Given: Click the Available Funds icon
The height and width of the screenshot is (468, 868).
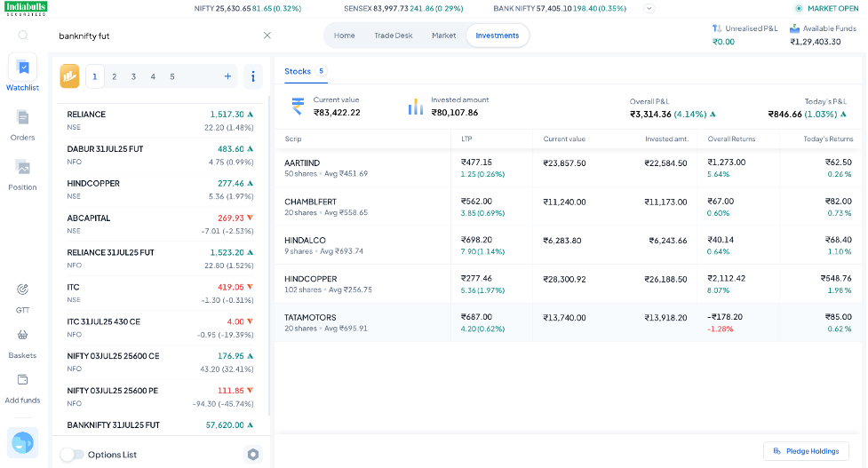Looking at the screenshot, I should (794, 28).
